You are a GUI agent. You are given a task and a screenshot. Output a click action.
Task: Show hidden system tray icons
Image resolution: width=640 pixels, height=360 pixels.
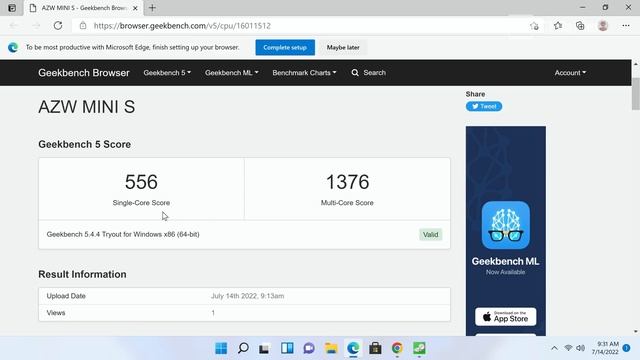(554, 348)
